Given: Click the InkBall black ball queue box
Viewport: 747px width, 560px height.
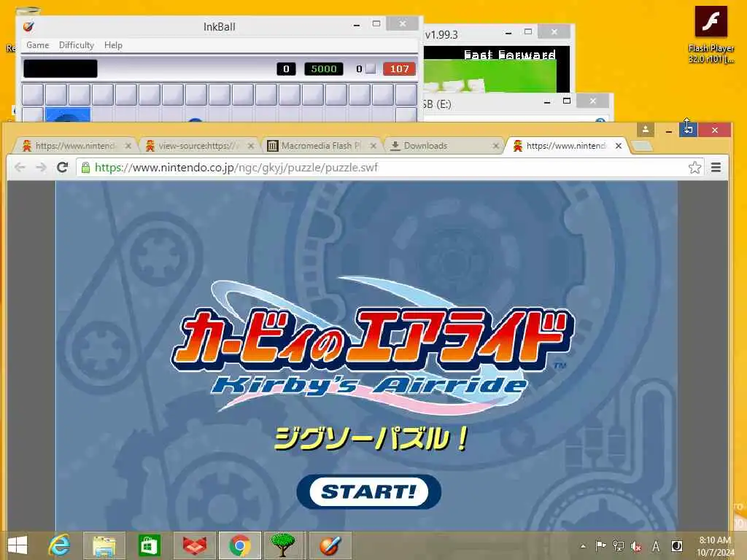Looking at the screenshot, I should pyautogui.click(x=61, y=69).
